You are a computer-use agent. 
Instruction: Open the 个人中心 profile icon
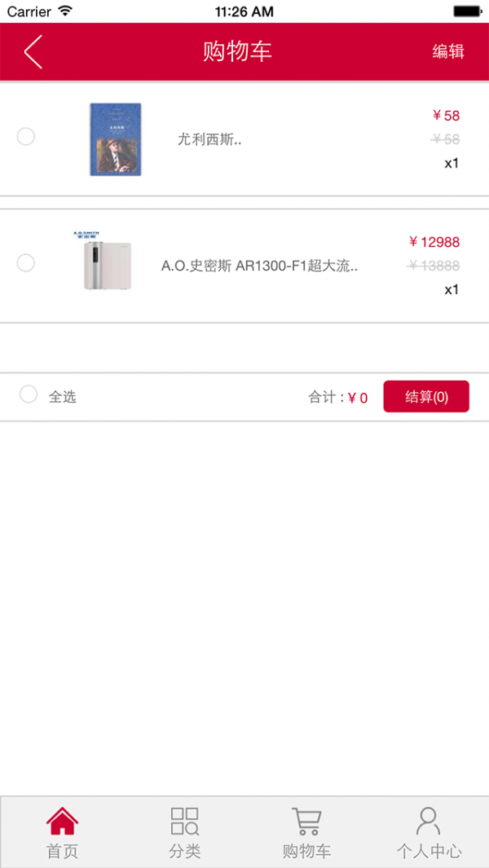[x=428, y=822]
